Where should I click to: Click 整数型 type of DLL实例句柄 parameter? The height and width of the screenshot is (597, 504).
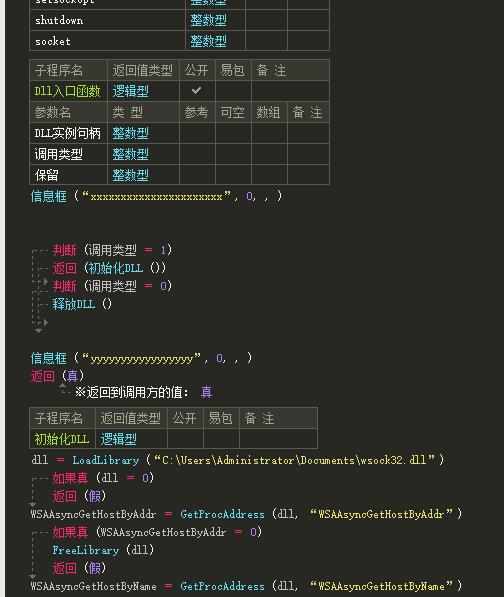click(130, 133)
